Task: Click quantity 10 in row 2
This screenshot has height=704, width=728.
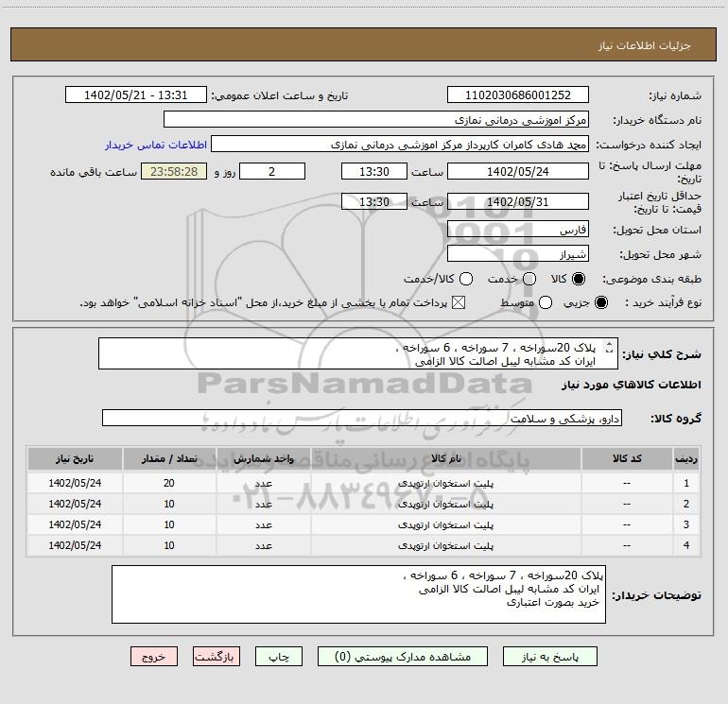Action: (169, 504)
